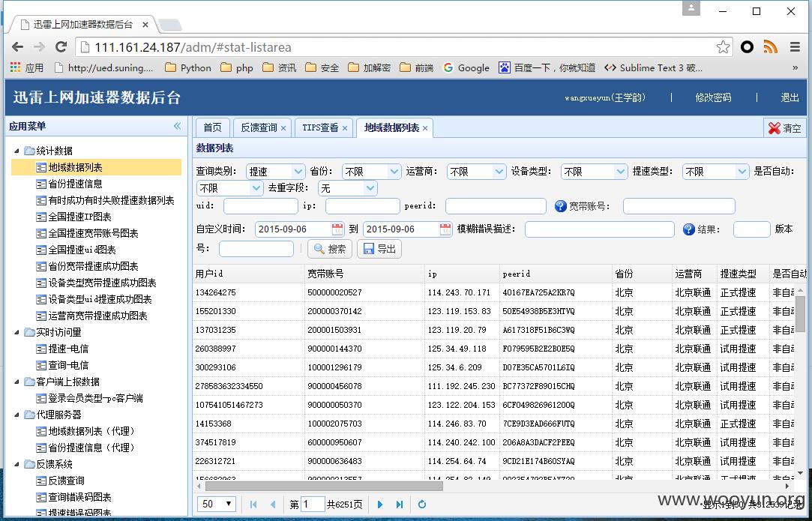Click the 退出 logout link
Viewport: 812px width, 521px height.
(790, 97)
